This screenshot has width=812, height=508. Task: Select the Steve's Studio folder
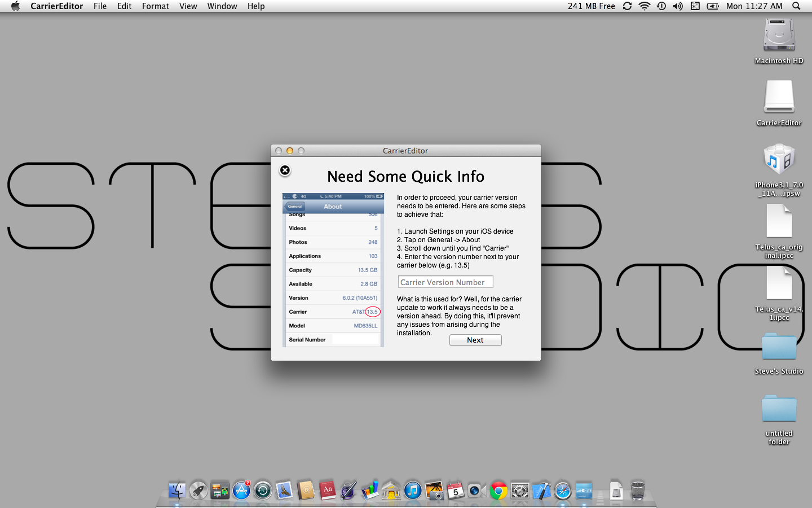[x=779, y=353]
